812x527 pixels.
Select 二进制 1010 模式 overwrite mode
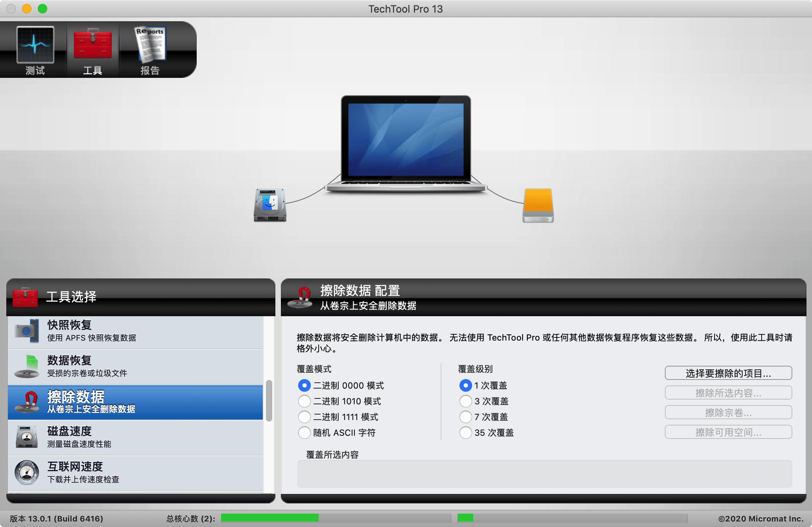pyautogui.click(x=304, y=401)
